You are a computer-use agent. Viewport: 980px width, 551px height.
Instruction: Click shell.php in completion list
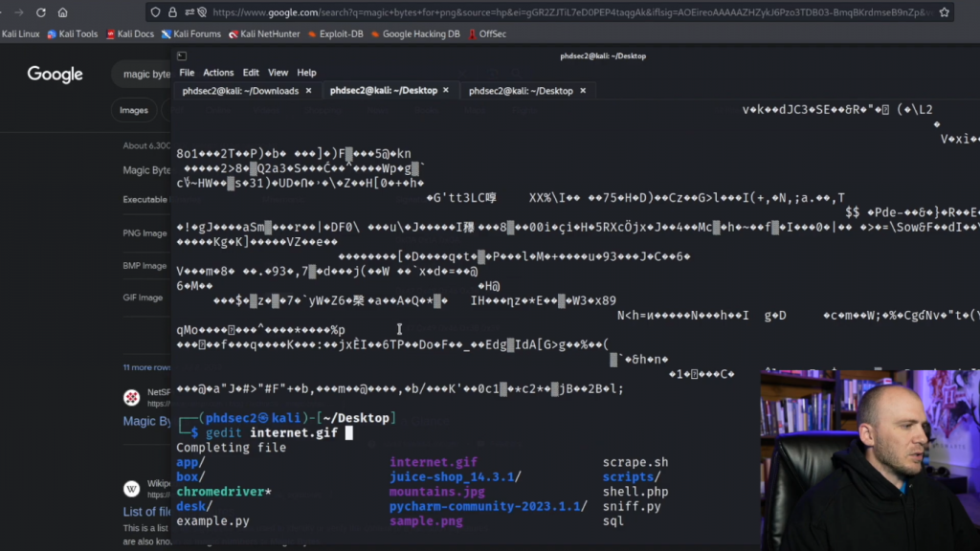[635, 492]
